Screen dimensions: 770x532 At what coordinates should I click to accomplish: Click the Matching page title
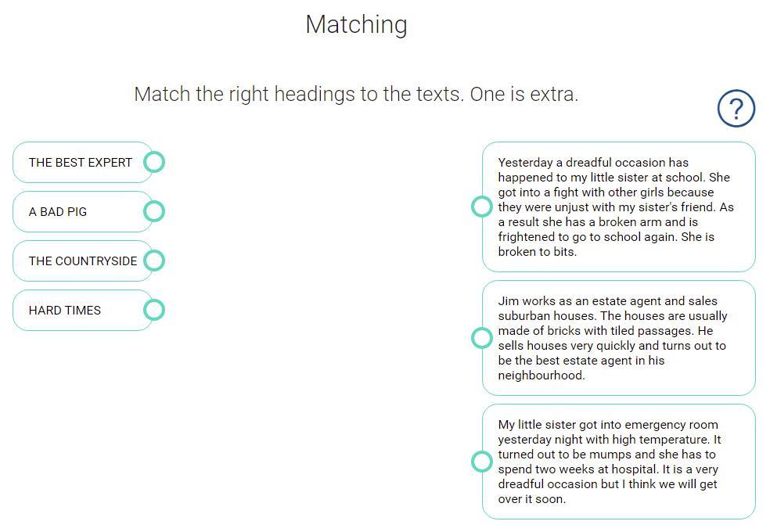pyautogui.click(x=356, y=24)
